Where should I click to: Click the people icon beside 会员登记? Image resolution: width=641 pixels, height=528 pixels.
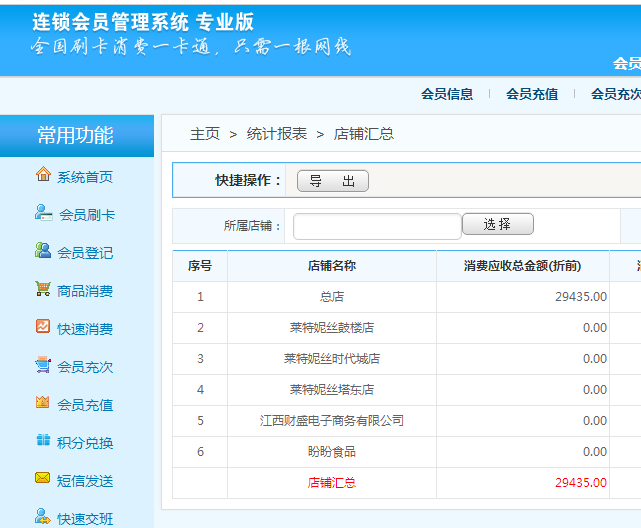point(43,251)
